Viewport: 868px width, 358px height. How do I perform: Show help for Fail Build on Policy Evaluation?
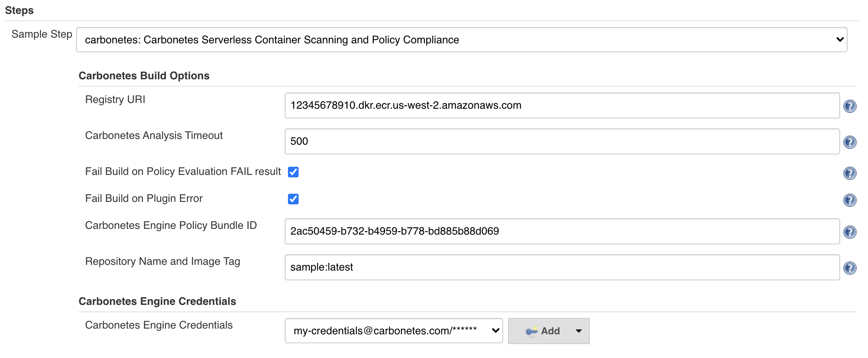[x=850, y=173]
